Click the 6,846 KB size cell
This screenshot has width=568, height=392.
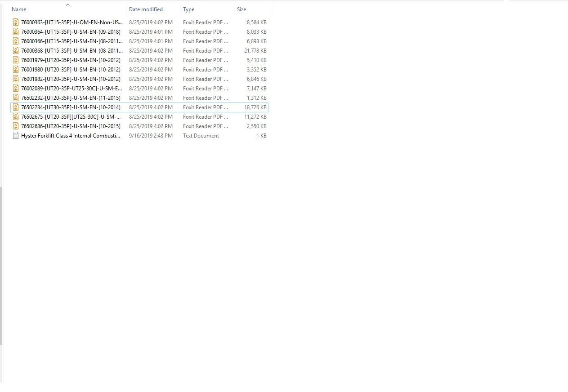256,79
